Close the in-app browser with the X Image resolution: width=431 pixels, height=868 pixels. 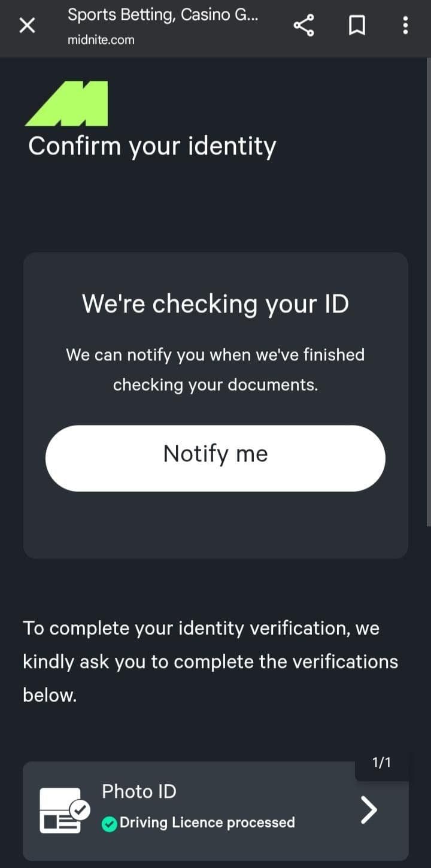coord(28,26)
